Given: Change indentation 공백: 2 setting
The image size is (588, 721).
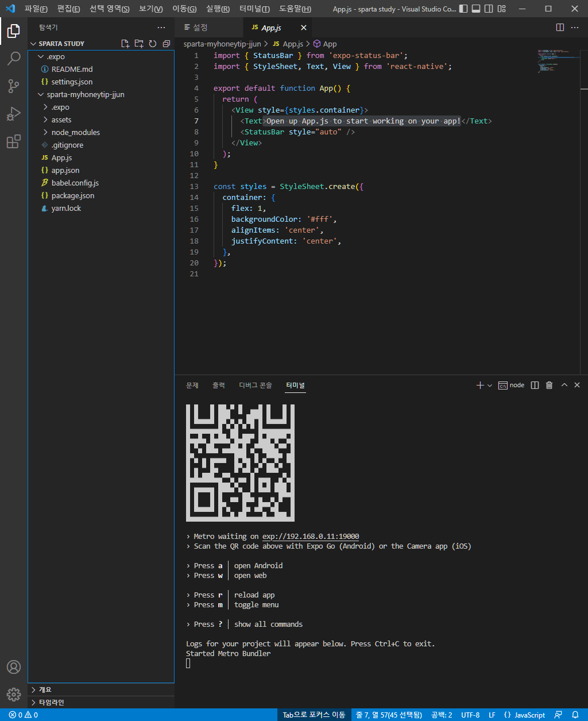Looking at the screenshot, I should [x=442, y=715].
